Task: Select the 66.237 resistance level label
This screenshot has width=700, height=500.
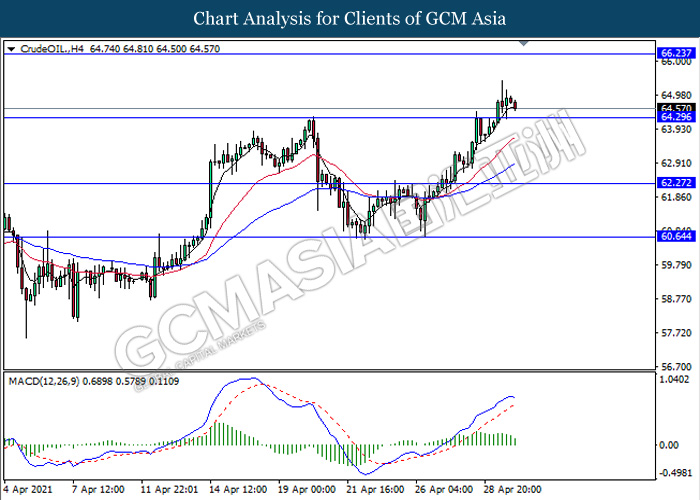Action: coord(676,53)
